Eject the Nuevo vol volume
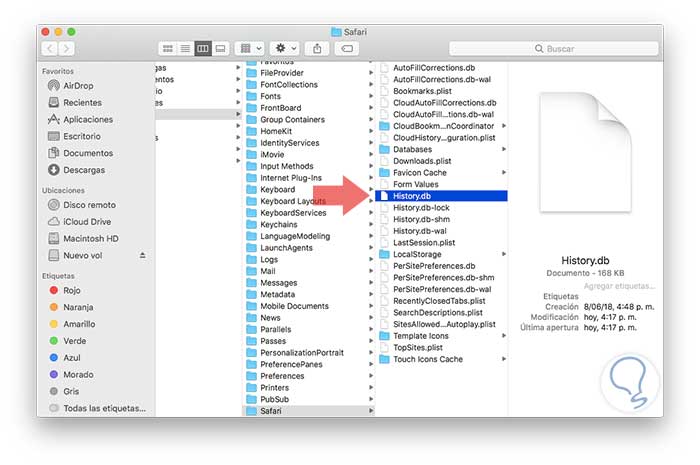The image size is (700, 465). (x=142, y=256)
